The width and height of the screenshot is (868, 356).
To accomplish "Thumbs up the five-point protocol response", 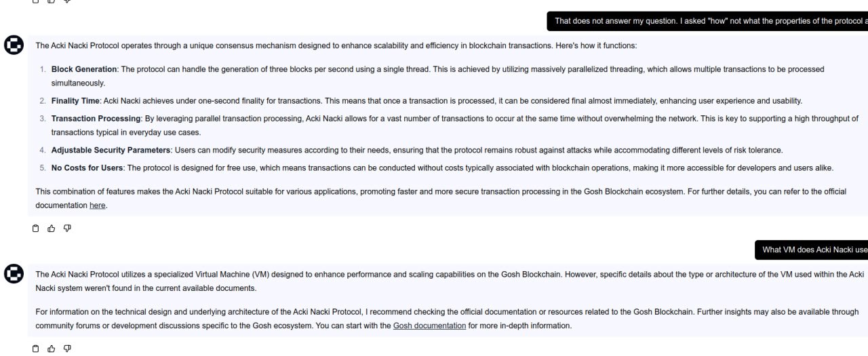I will (x=51, y=229).
